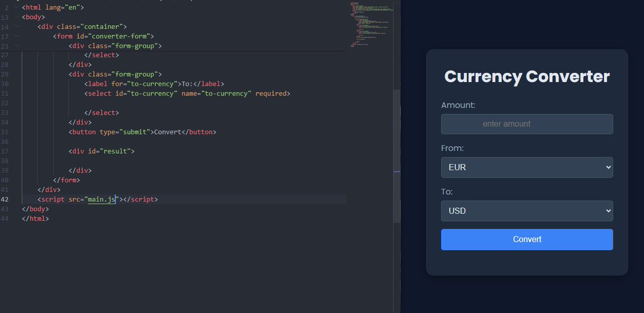Click the closing div tag on line 41
Image resolution: width=644 pixels, height=313 pixels.
49,190
